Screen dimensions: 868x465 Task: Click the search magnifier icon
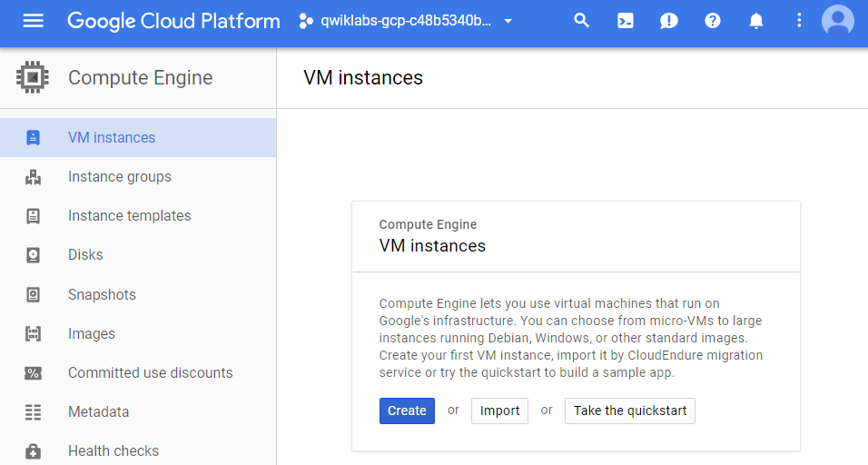tap(581, 21)
